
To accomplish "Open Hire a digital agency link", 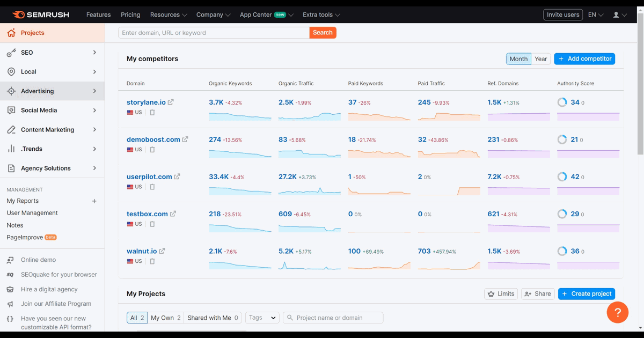I will click(x=49, y=289).
